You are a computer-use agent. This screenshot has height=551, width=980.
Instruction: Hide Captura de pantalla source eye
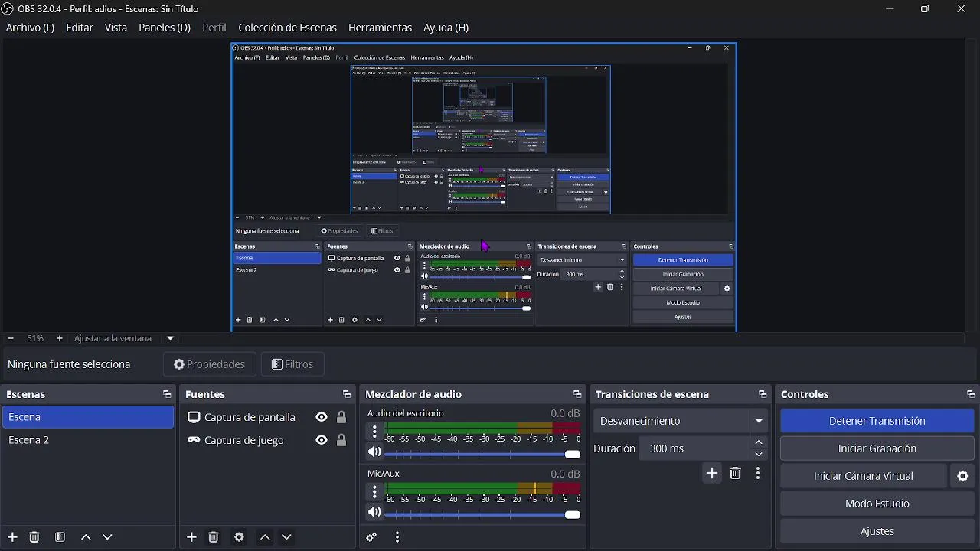(322, 417)
